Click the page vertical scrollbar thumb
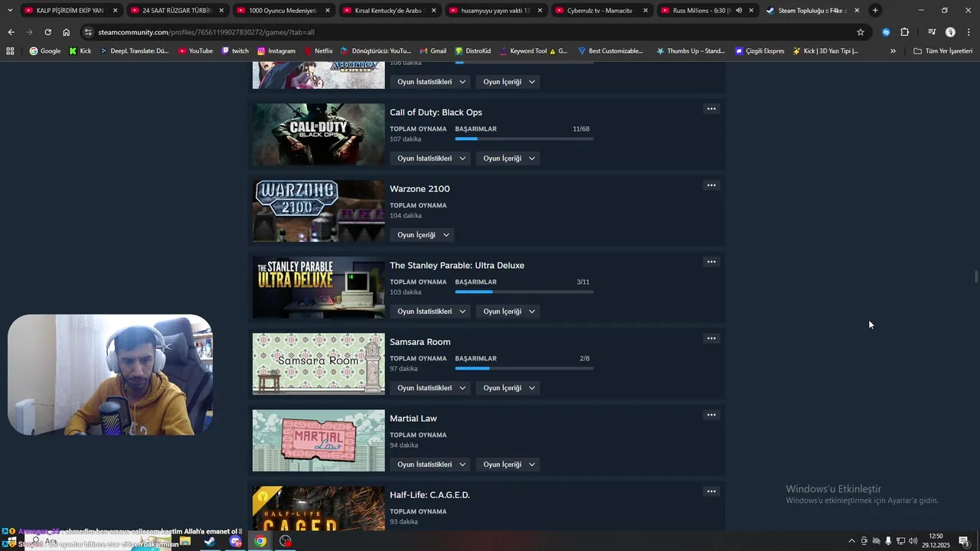This screenshot has height=551, width=980. coord(976,276)
